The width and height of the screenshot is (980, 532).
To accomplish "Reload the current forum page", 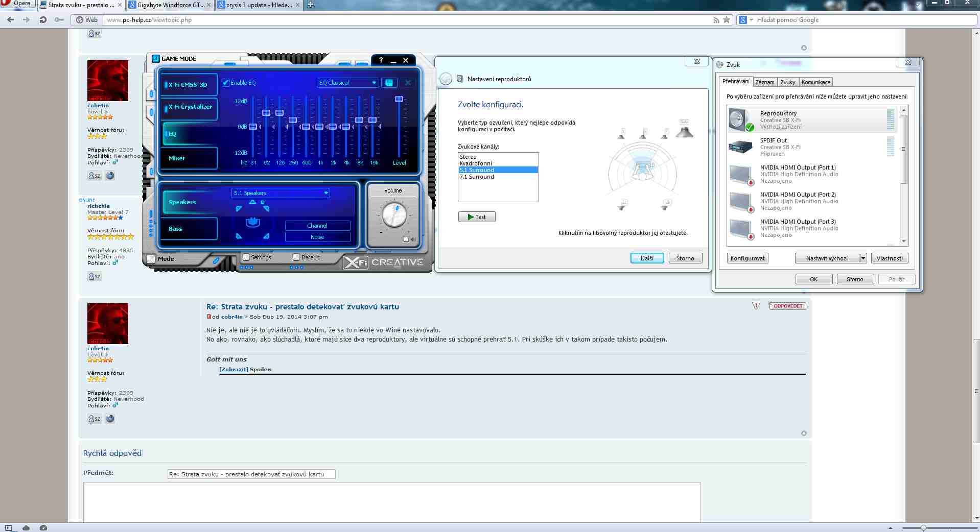I will pos(43,20).
